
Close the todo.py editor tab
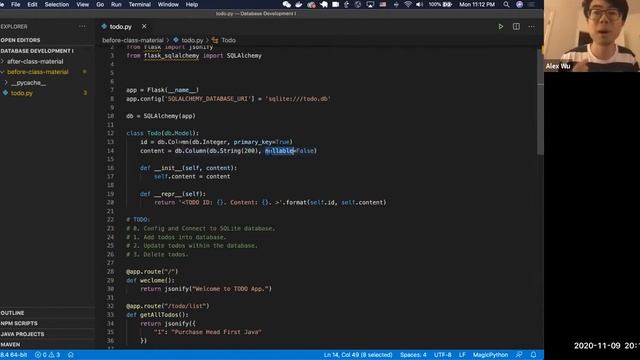click(x=144, y=26)
